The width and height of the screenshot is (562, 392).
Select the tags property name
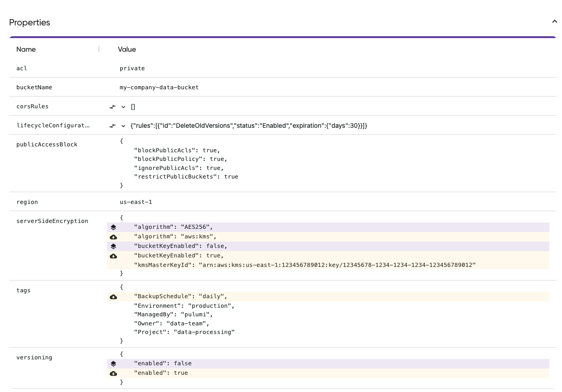(x=24, y=290)
